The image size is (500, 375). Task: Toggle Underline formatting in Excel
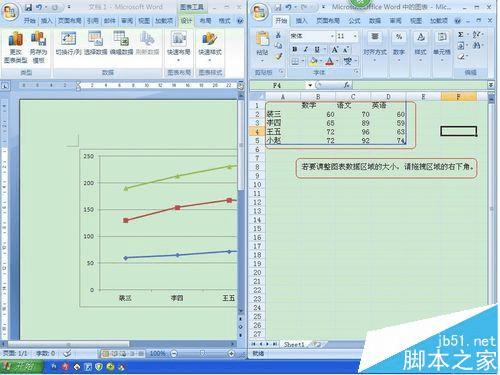(x=317, y=50)
